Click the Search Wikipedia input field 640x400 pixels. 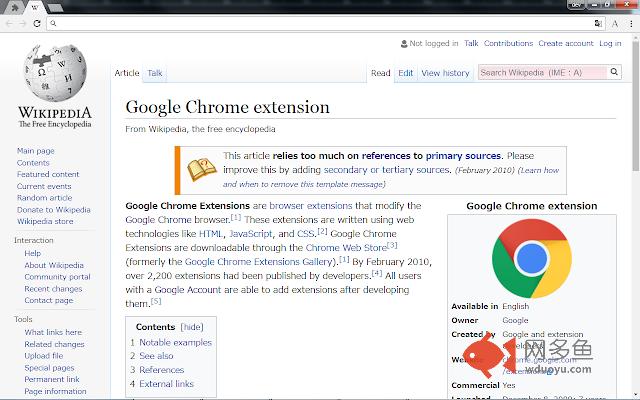click(542, 72)
